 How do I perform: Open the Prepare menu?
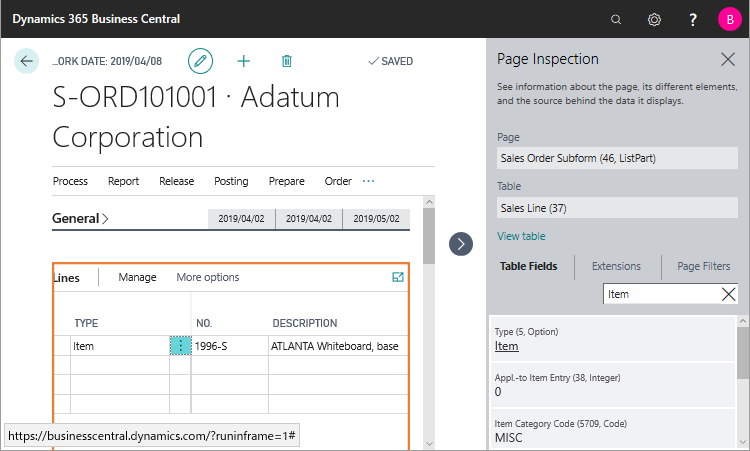coord(287,181)
